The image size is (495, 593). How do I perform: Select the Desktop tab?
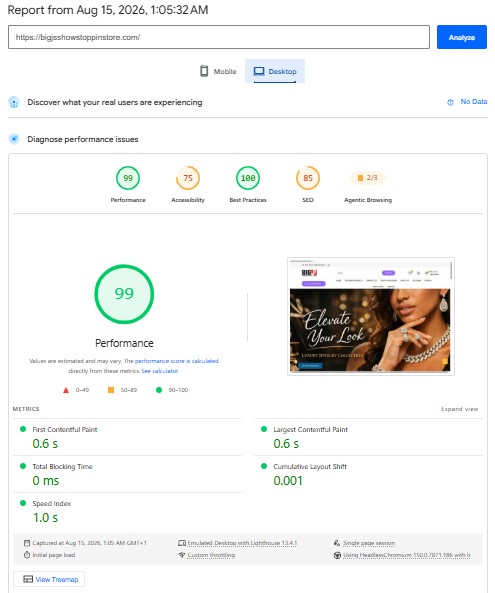275,71
